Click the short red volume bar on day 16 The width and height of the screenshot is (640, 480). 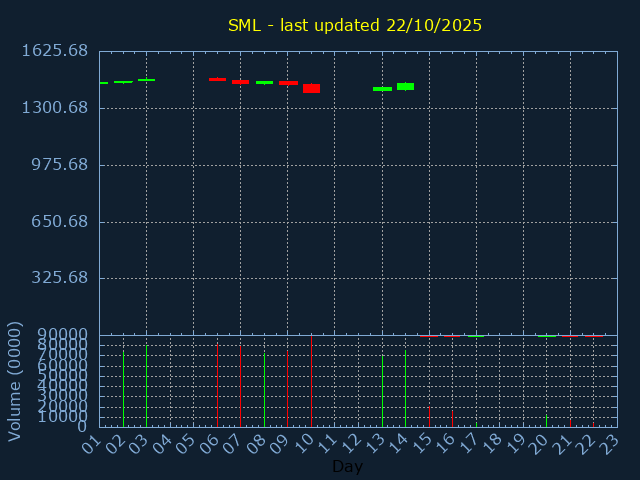[x=452, y=418]
